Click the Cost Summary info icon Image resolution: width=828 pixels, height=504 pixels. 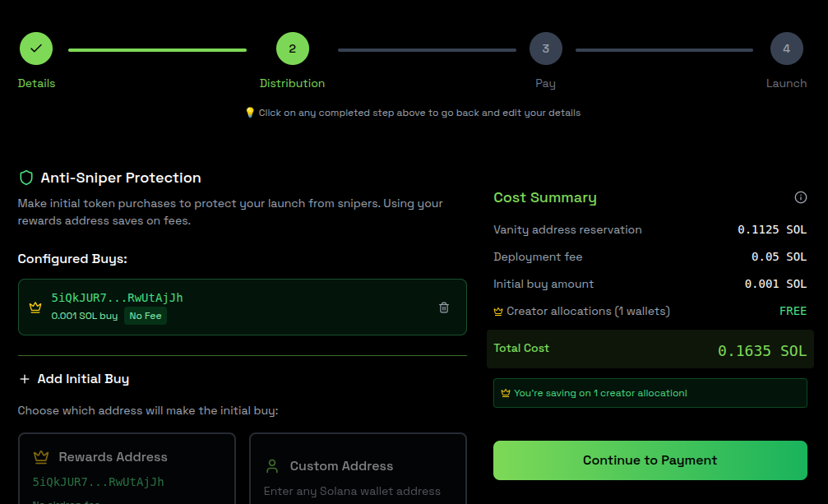pos(800,197)
